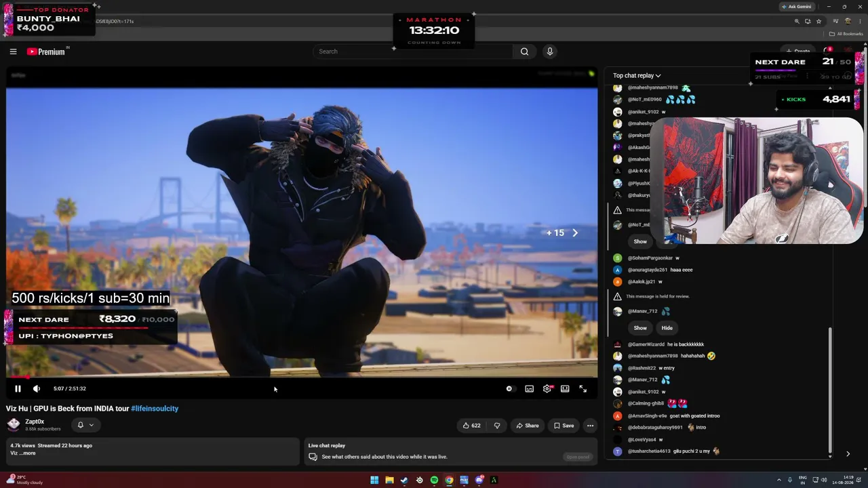Mute the video sound

click(x=37, y=389)
